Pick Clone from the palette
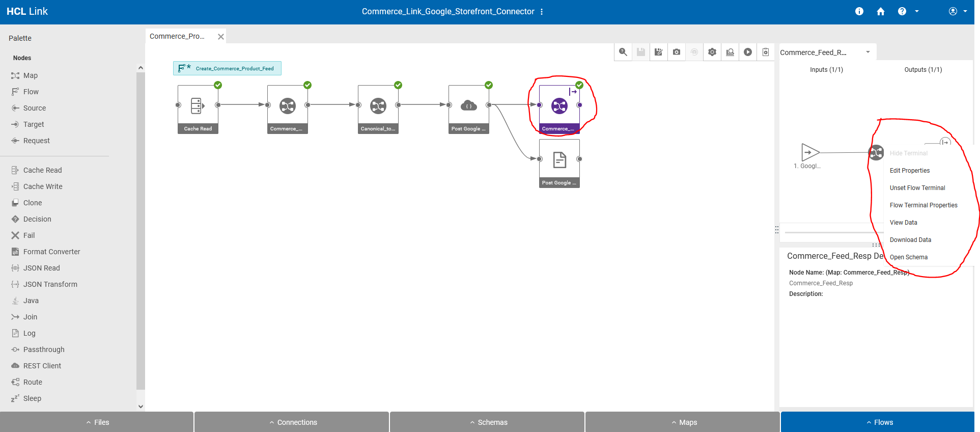 click(26, 203)
